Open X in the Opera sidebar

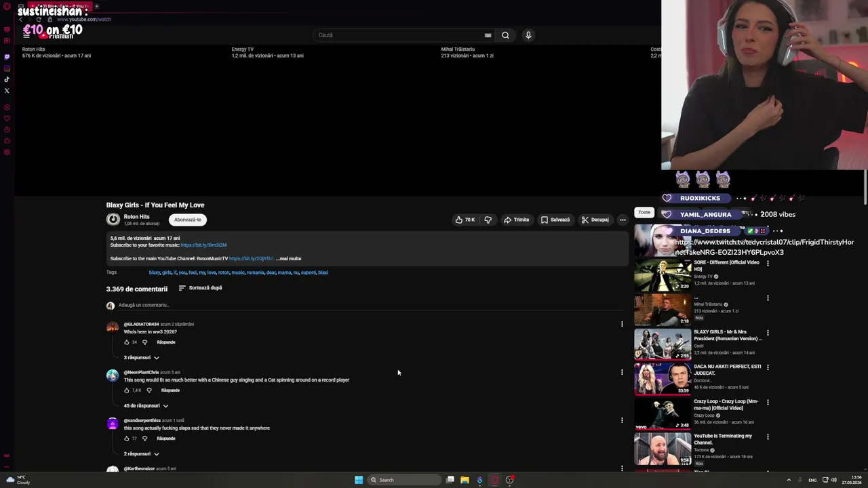(7, 90)
